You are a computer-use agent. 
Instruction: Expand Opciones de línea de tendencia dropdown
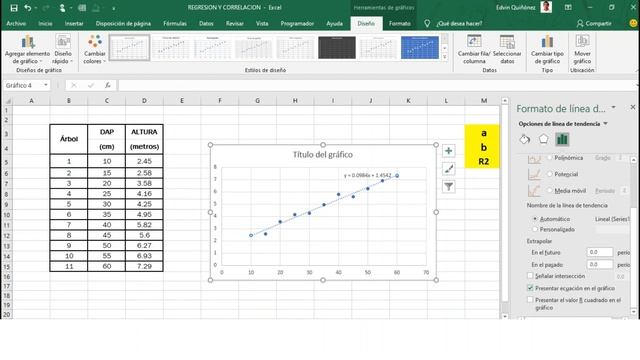[606, 124]
